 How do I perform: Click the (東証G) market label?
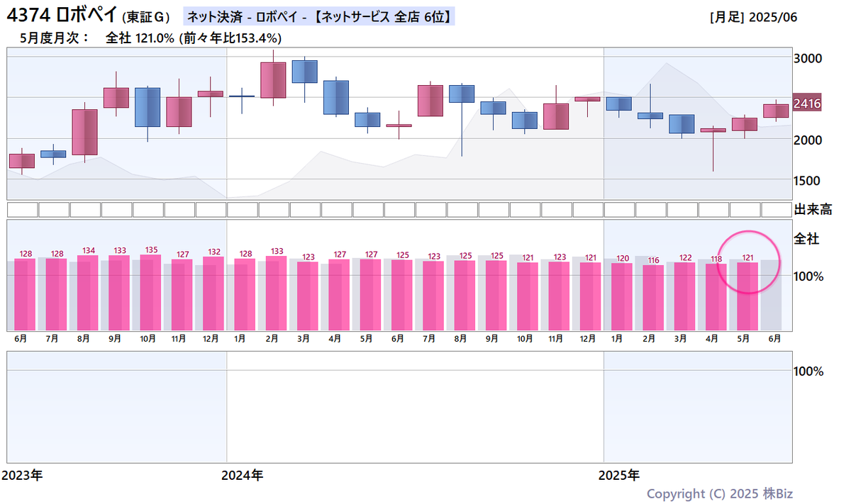(145, 18)
